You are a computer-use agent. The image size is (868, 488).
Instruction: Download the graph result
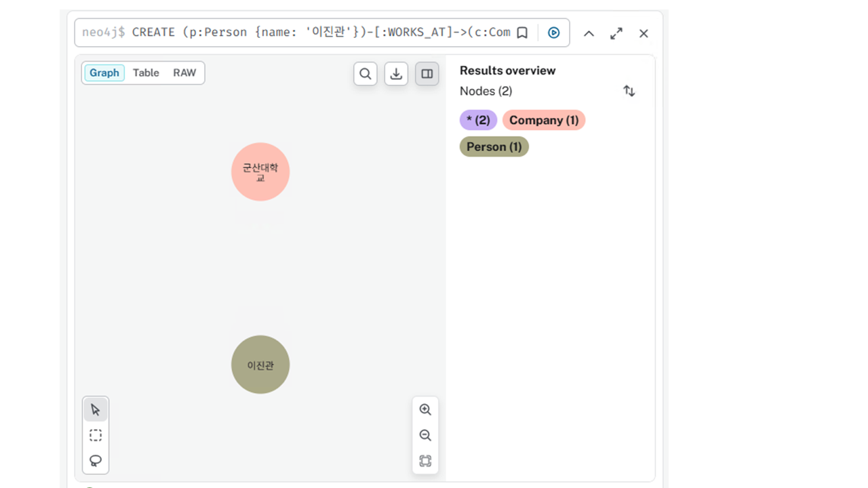click(x=396, y=74)
